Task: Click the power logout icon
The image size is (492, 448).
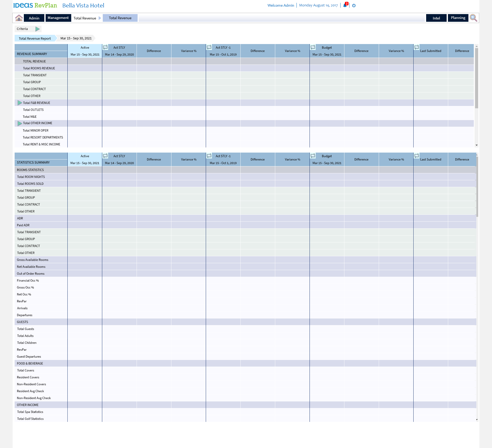Action: (x=354, y=5)
